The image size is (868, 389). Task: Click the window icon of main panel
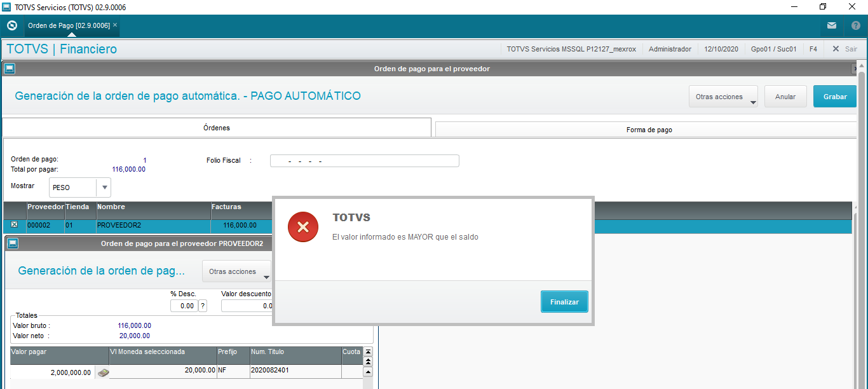pos(10,69)
